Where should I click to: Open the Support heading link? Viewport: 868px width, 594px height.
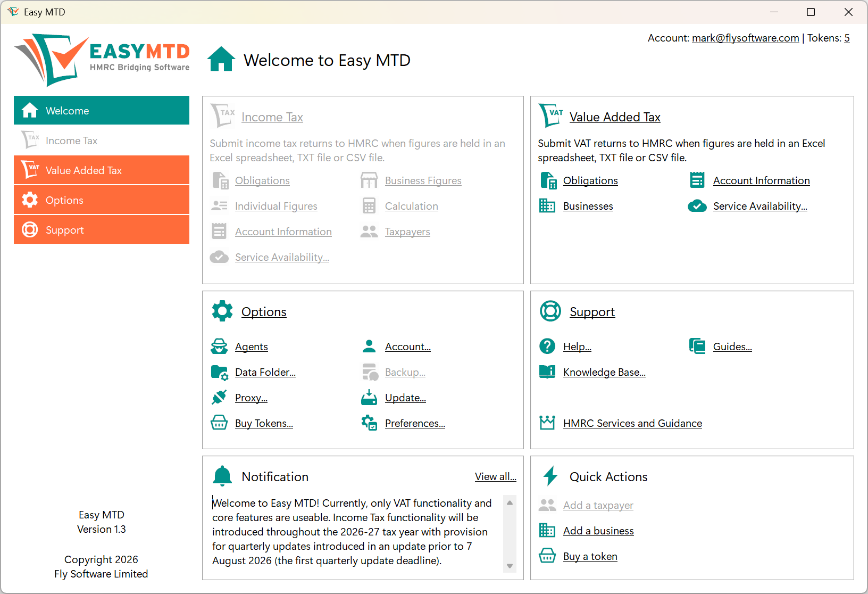tap(592, 312)
